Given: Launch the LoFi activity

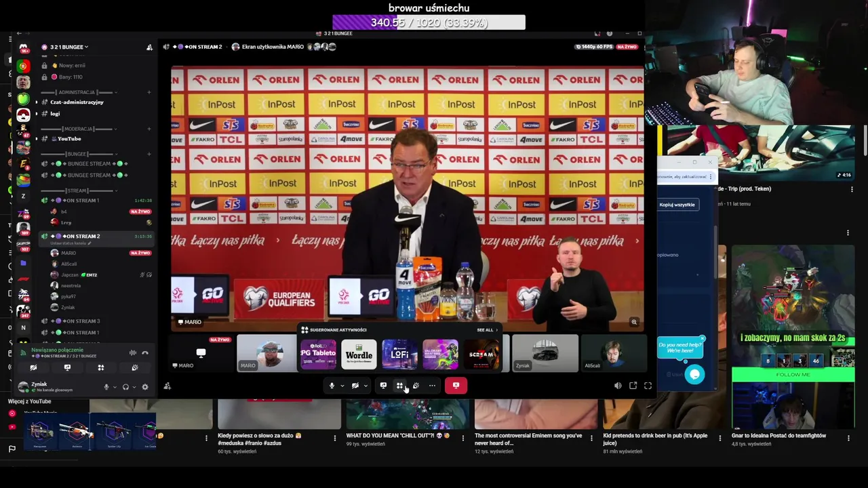Looking at the screenshot, I should (399, 354).
